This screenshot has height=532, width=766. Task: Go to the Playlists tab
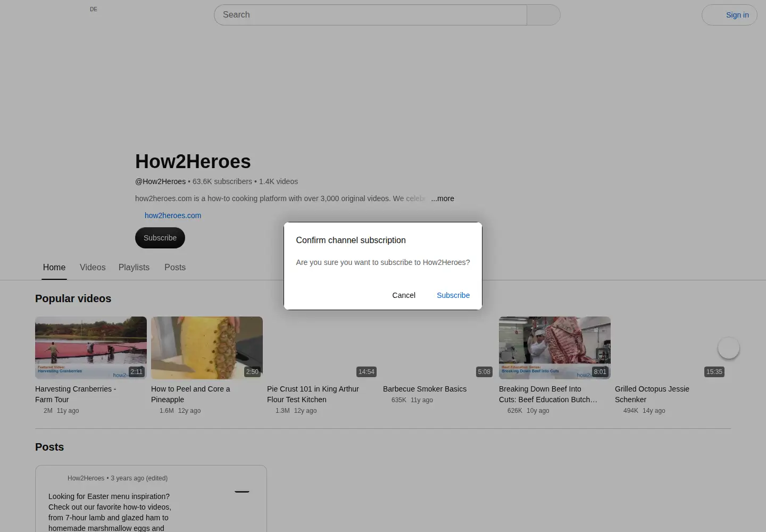[134, 267]
